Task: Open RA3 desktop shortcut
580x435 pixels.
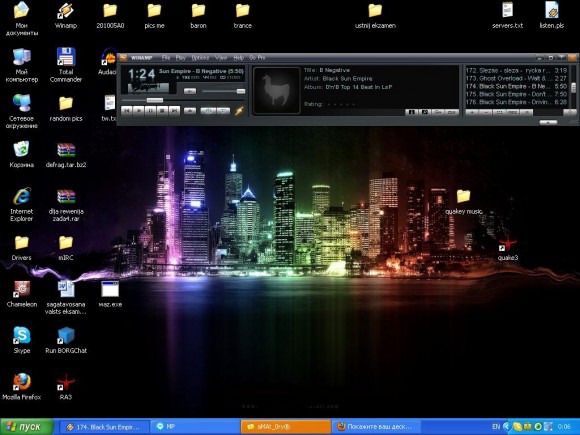Action: (66, 387)
